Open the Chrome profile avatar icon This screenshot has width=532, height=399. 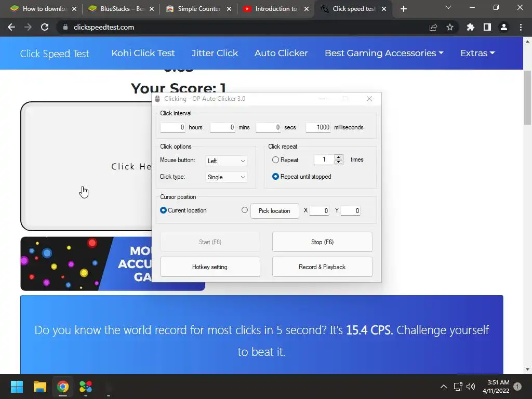point(504,27)
